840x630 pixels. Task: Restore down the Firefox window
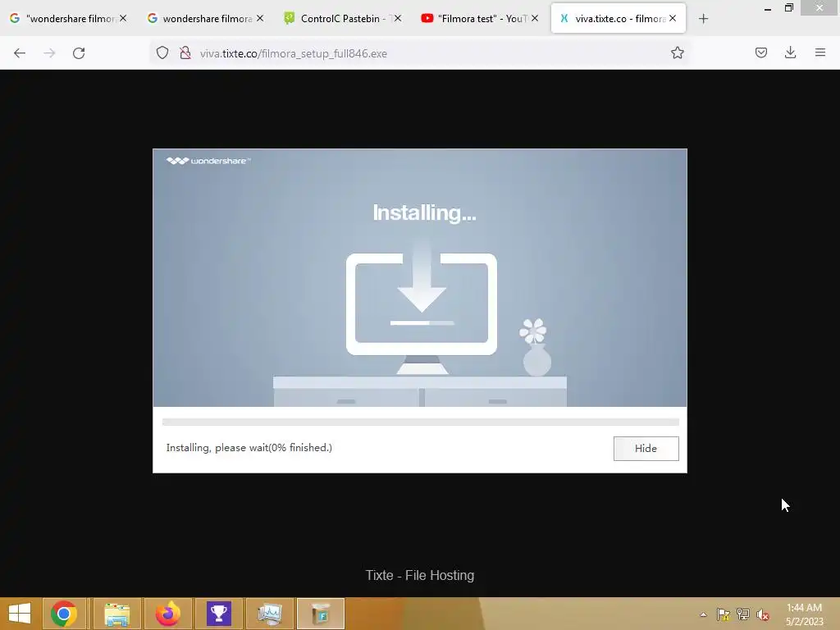tap(789, 8)
